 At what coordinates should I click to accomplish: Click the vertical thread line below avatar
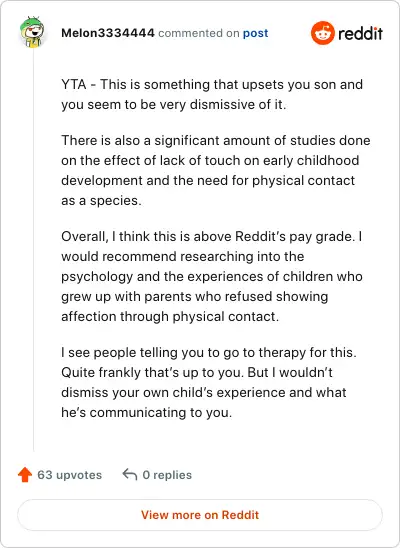point(34,250)
